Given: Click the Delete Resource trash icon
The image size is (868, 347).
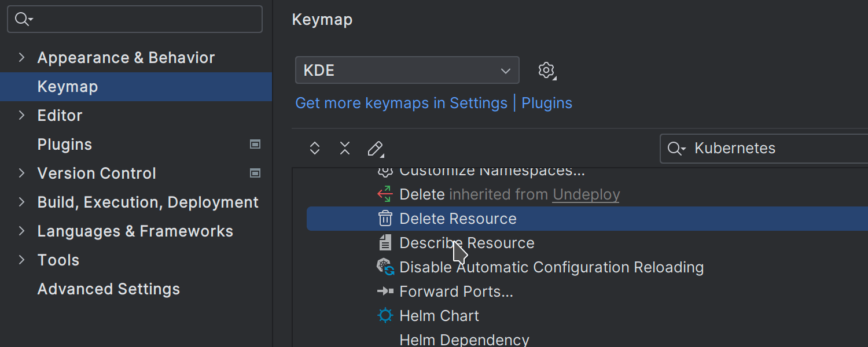Looking at the screenshot, I should [385, 219].
